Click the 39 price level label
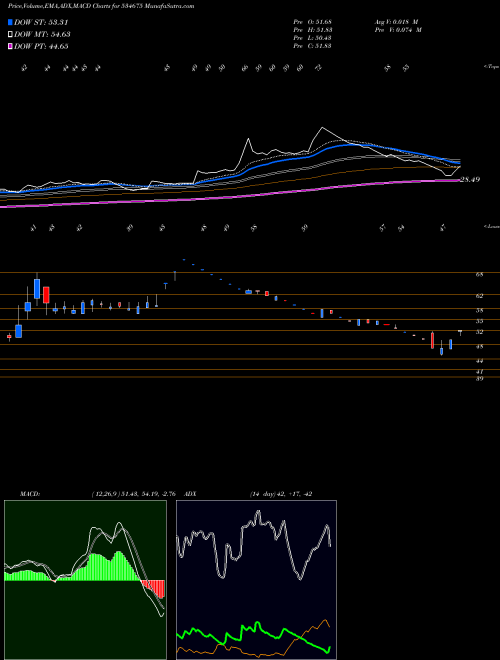Viewport: 500px width, 660px height. (479, 379)
